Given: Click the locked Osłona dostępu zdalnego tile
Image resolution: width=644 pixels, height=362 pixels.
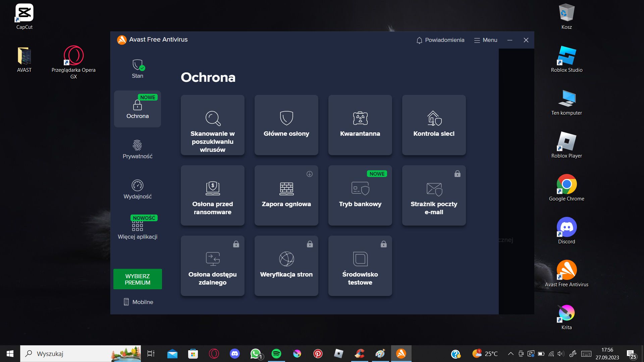Looking at the screenshot, I should coord(212,266).
